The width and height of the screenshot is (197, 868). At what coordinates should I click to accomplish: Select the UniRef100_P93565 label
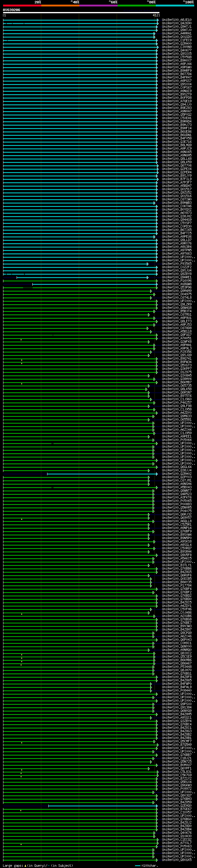pos(177,264)
